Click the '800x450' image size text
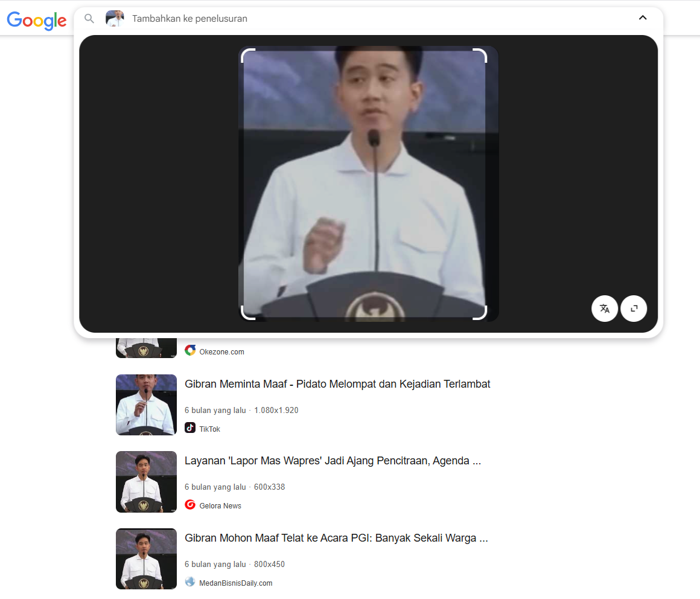This screenshot has width=700, height=599. [x=269, y=565]
